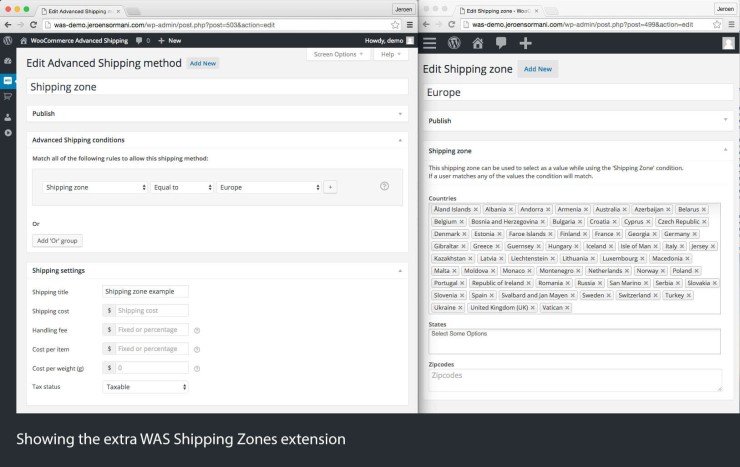Reload the page in left browser window
The width and height of the screenshot is (740, 467).
click(33, 25)
